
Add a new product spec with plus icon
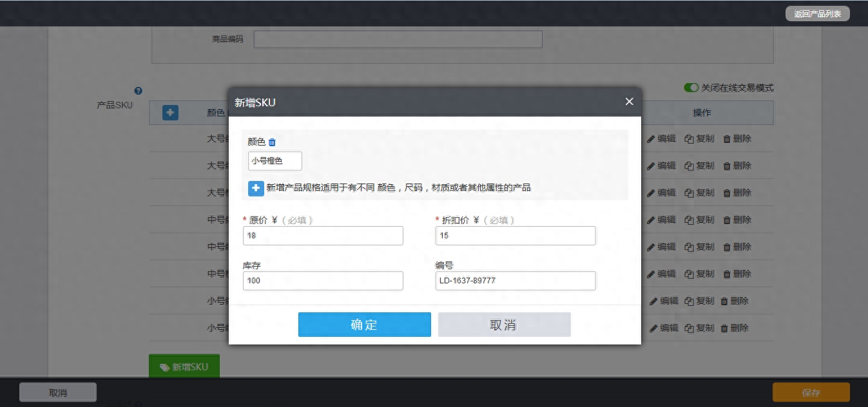[256, 188]
